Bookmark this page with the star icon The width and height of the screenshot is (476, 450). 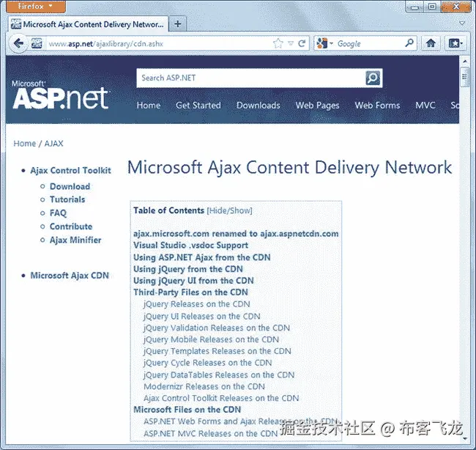278,43
